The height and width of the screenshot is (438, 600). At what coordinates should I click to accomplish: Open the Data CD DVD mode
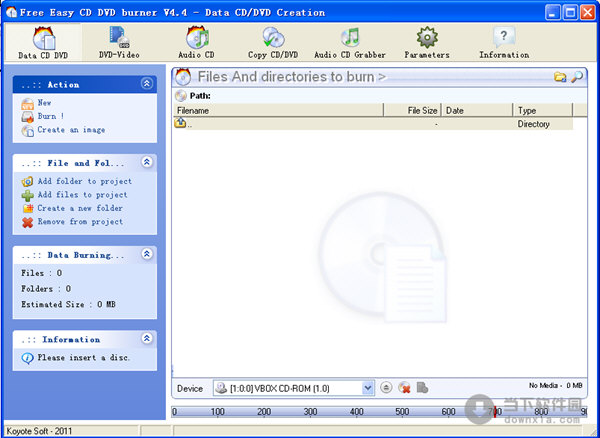tap(43, 42)
